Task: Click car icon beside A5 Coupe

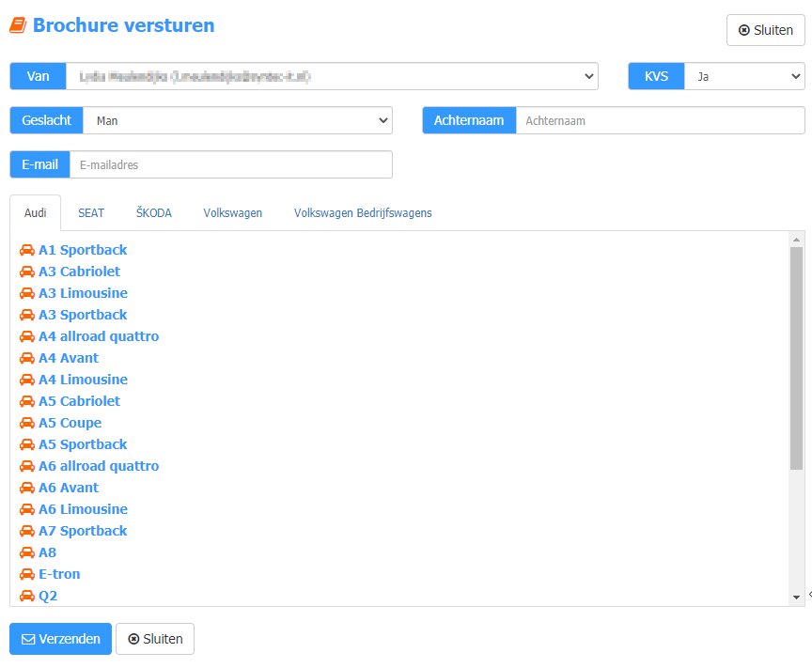Action: 27,423
